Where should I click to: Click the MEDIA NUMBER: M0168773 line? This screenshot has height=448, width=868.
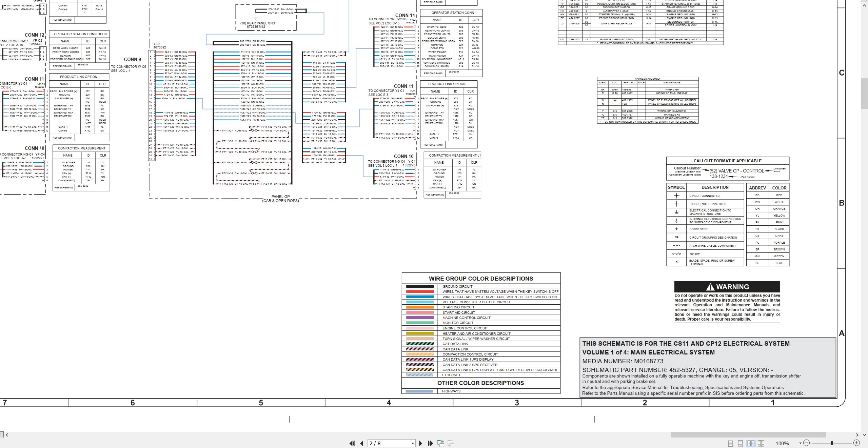(x=623, y=361)
